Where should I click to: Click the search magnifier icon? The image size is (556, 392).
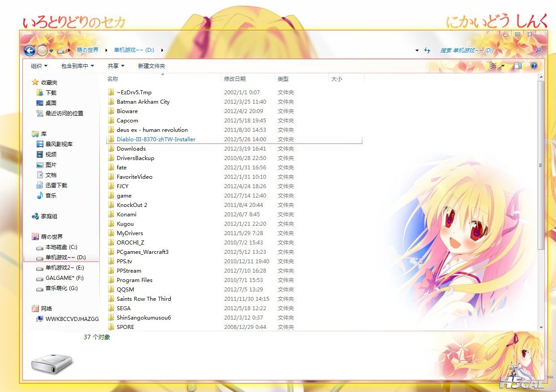pos(538,51)
